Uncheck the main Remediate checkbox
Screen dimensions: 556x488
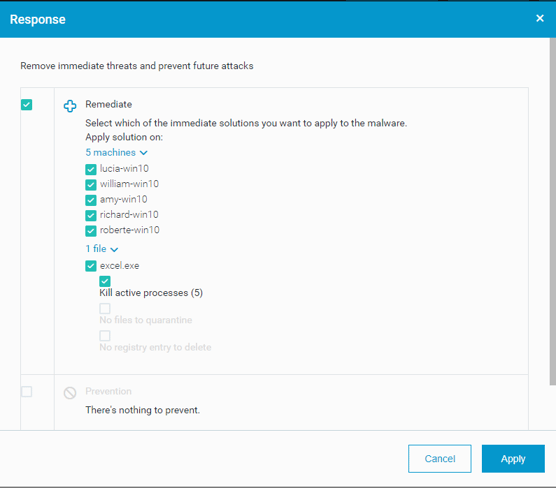point(27,105)
